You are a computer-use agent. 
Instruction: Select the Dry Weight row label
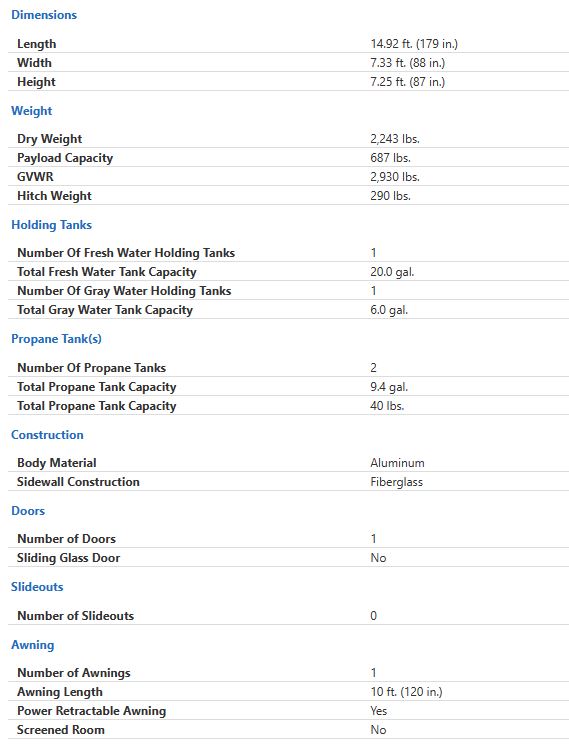point(49,139)
